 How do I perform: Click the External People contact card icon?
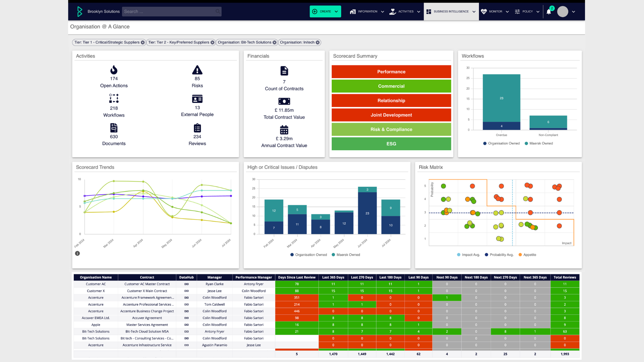197,99
